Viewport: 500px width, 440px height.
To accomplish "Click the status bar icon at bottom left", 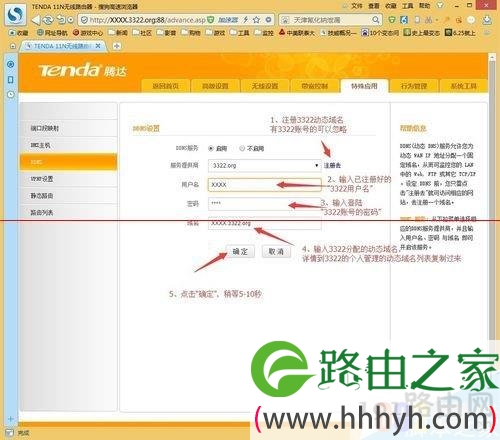I will point(9,433).
